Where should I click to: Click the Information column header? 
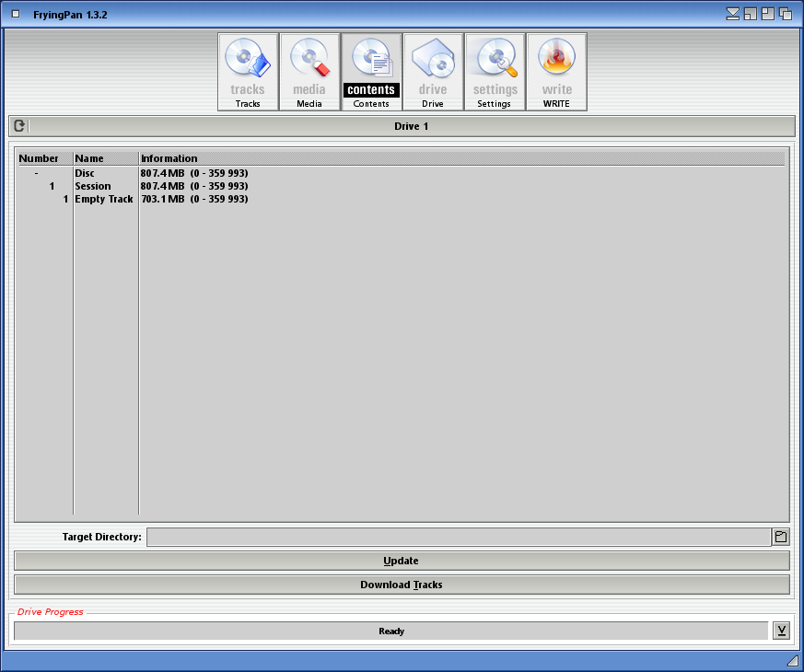point(169,158)
